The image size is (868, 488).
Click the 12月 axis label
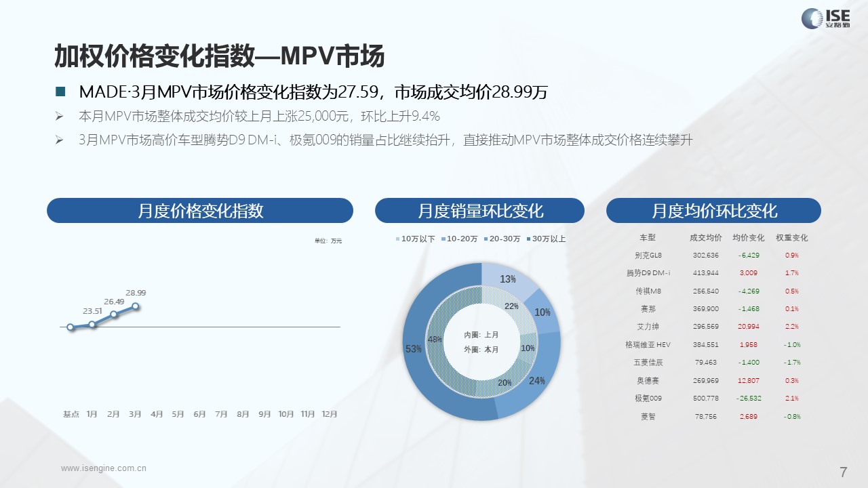point(330,414)
